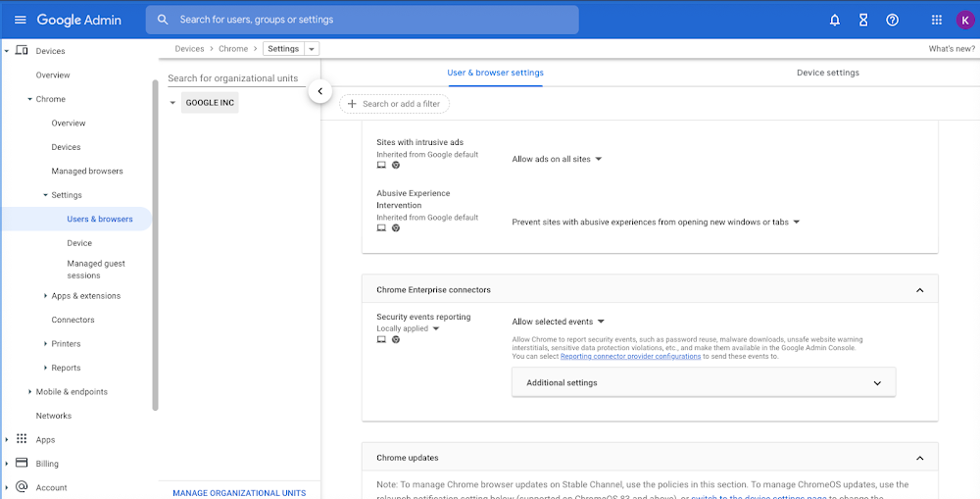Viewport: 980px width, 499px height.
Task: Open Users & browsers in sidebar
Action: pos(100,219)
